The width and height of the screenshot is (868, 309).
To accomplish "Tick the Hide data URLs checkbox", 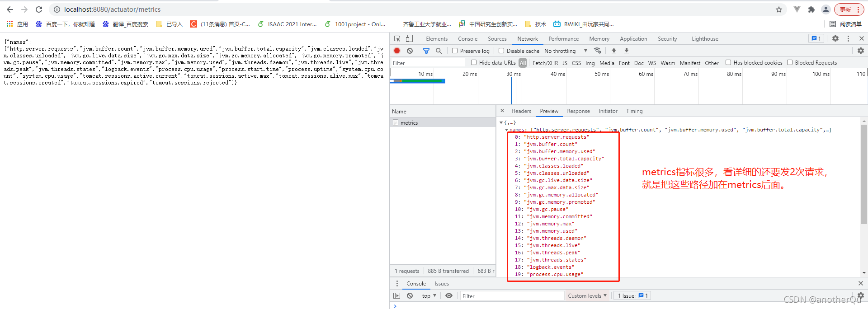I will pyautogui.click(x=474, y=63).
